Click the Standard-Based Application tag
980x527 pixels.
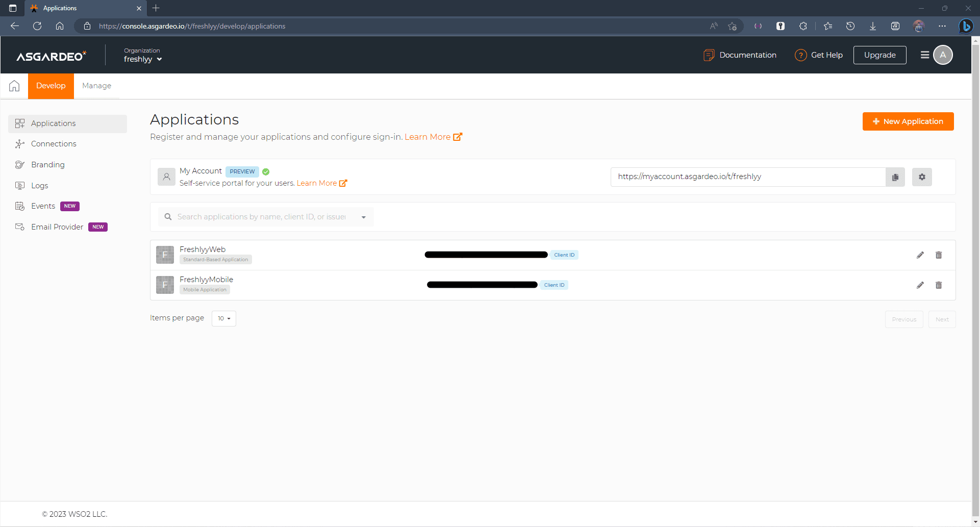pos(216,260)
